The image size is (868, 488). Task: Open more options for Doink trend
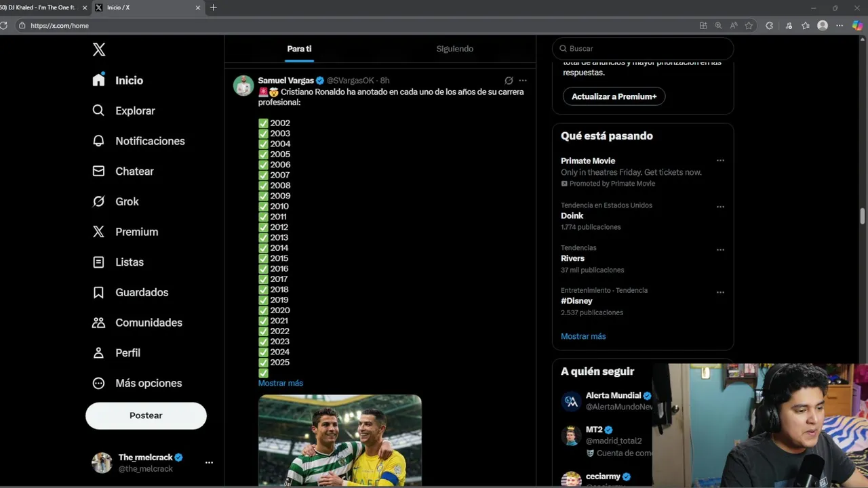pos(720,207)
